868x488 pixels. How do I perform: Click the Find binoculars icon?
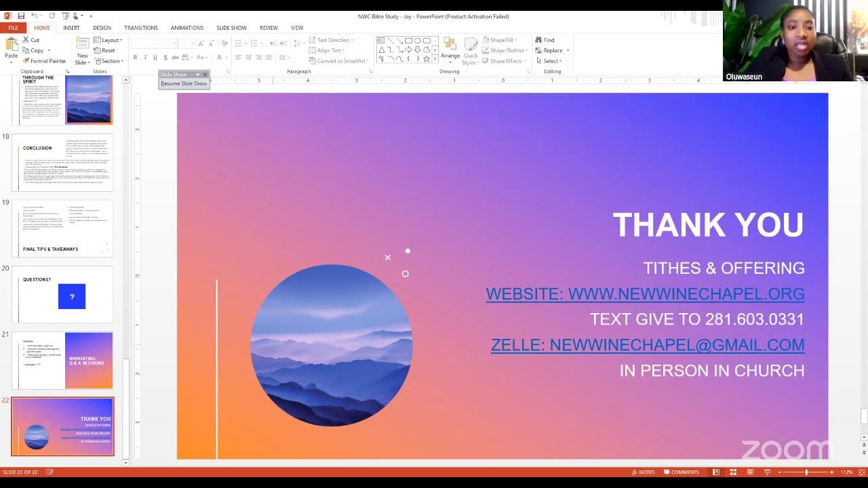pos(538,40)
